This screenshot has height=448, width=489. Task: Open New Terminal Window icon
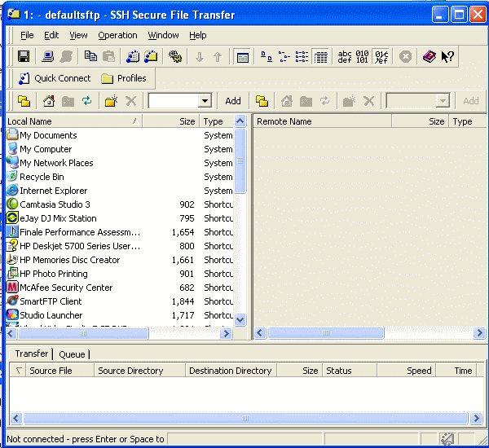pyautogui.click(x=133, y=56)
